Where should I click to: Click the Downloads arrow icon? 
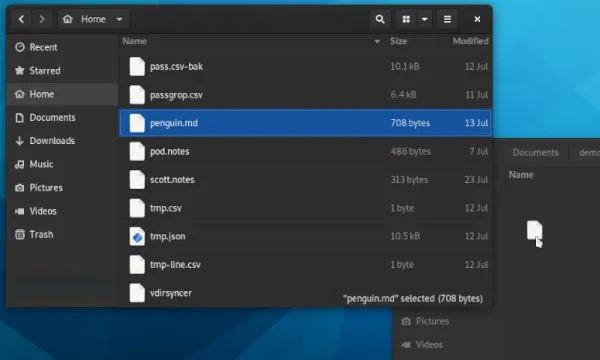coord(20,141)
